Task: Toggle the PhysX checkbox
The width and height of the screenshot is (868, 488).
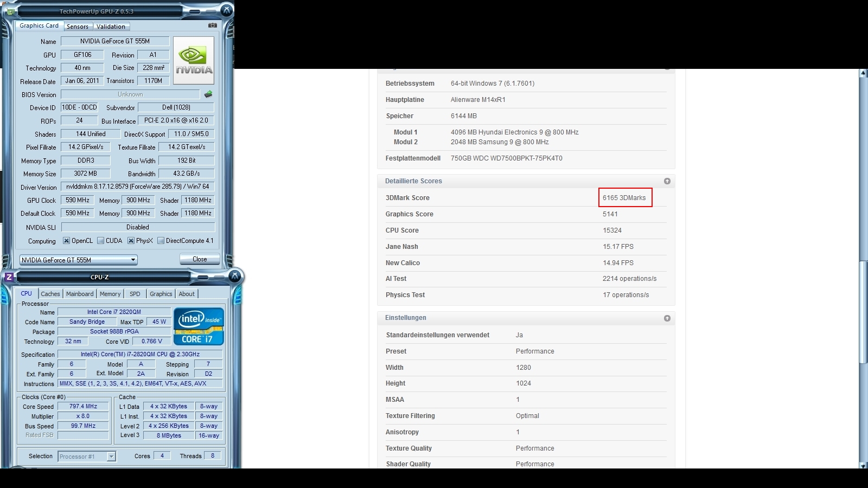Action: pos(131,241)
